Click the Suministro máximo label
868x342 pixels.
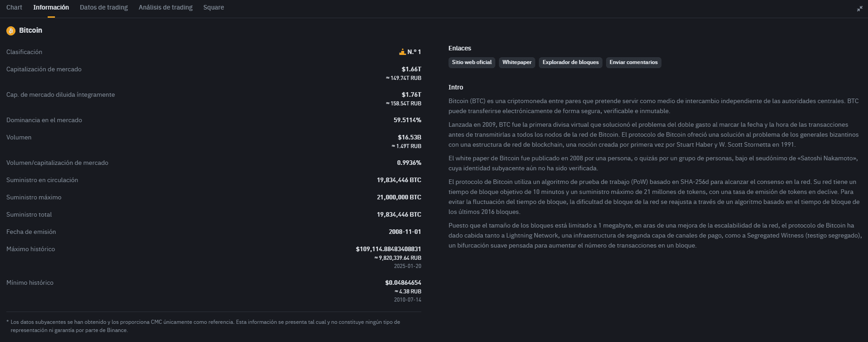click(34, 197)
